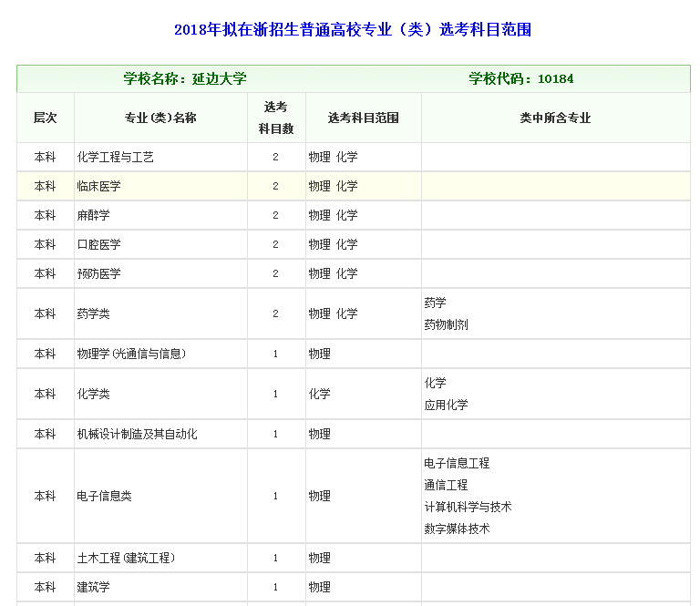
Task: Click 物理 in the 建筑学 row
Action: click(320, 587)
